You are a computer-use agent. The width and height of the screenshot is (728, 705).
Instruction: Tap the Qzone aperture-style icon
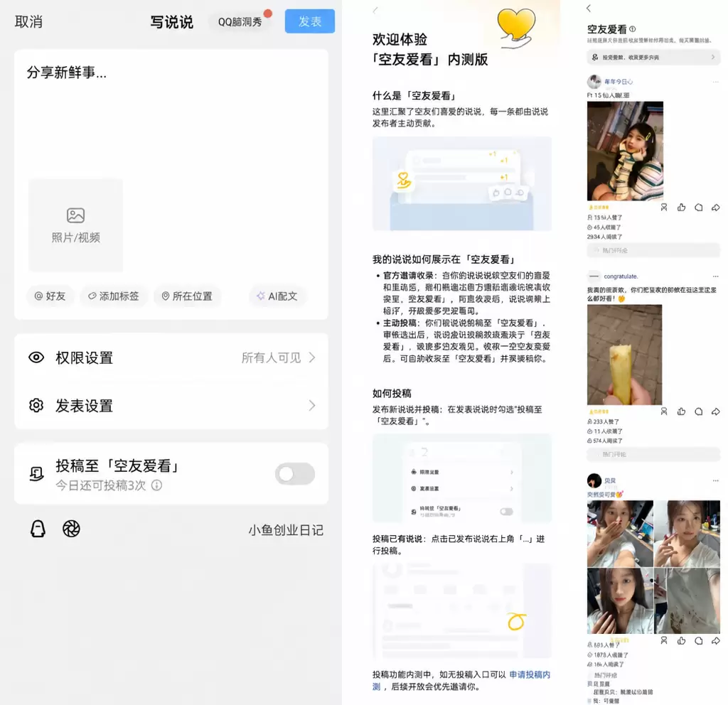coord(71,529)
